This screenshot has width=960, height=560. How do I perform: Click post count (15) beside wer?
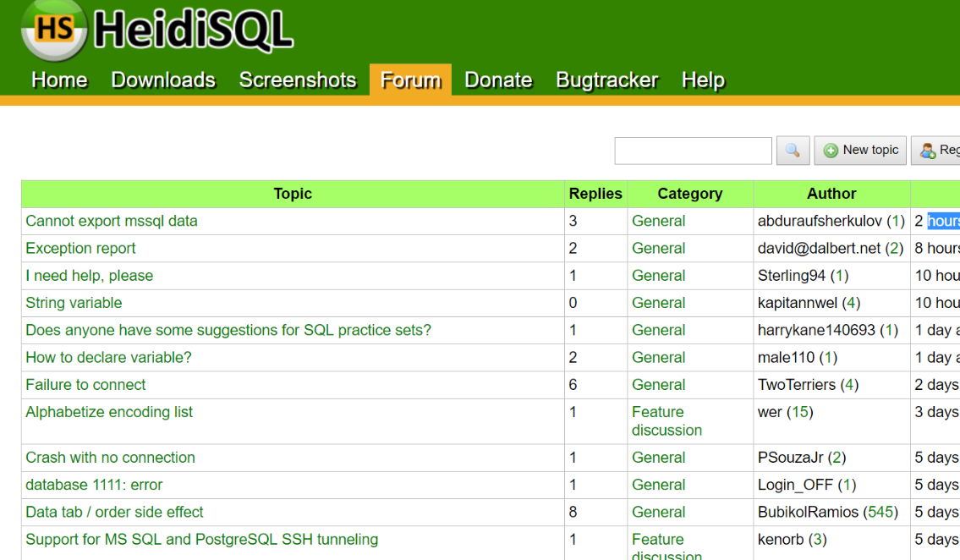point(800,412)
